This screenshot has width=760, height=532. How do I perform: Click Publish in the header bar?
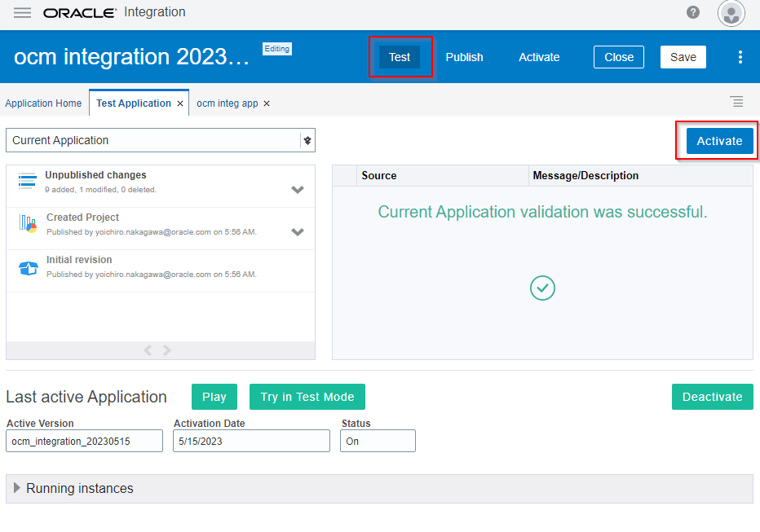[464, 57]
